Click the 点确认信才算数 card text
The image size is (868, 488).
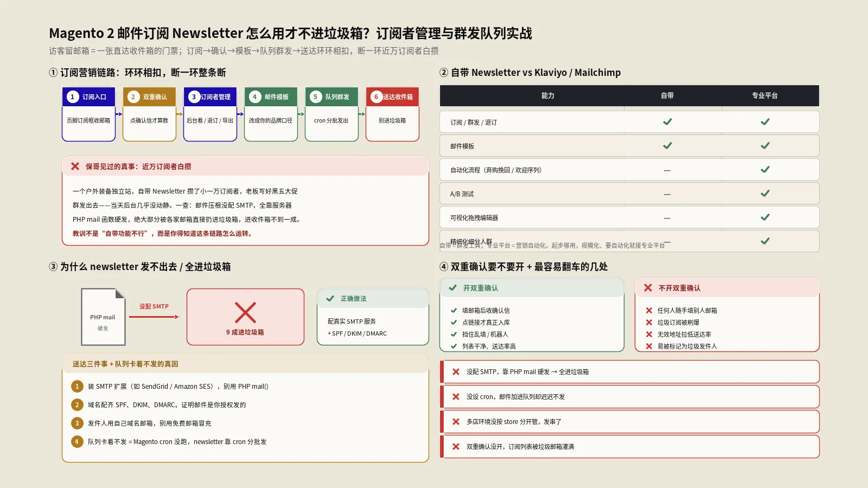(x=149, y=121)
